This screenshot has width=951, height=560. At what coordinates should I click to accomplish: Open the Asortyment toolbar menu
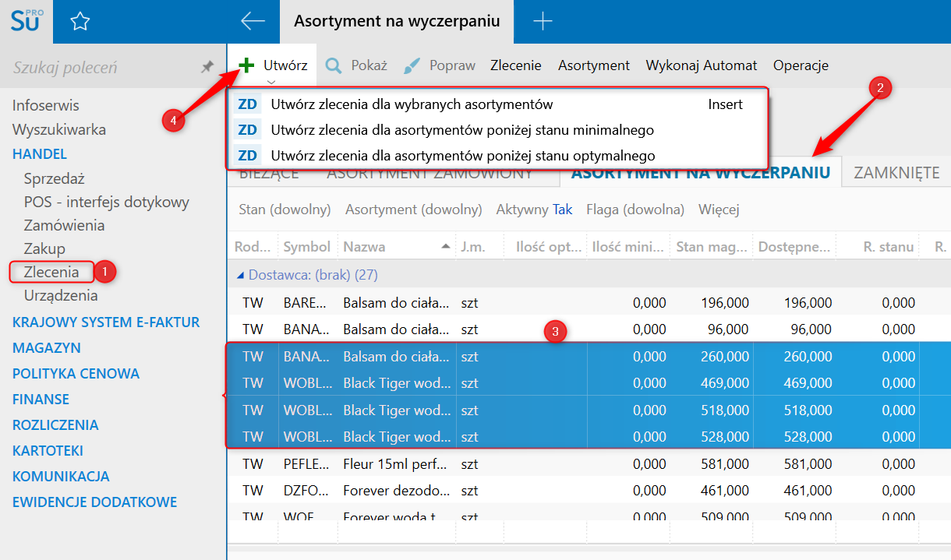594,65
